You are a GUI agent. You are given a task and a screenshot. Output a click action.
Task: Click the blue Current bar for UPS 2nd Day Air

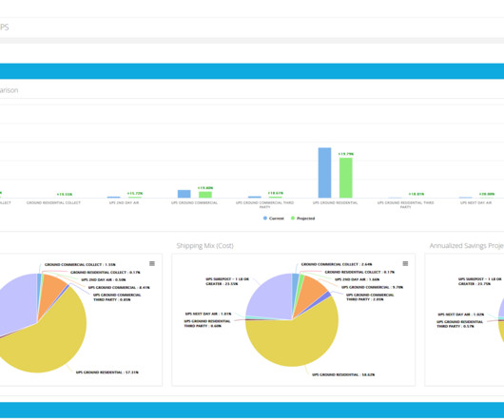[113, 197]
